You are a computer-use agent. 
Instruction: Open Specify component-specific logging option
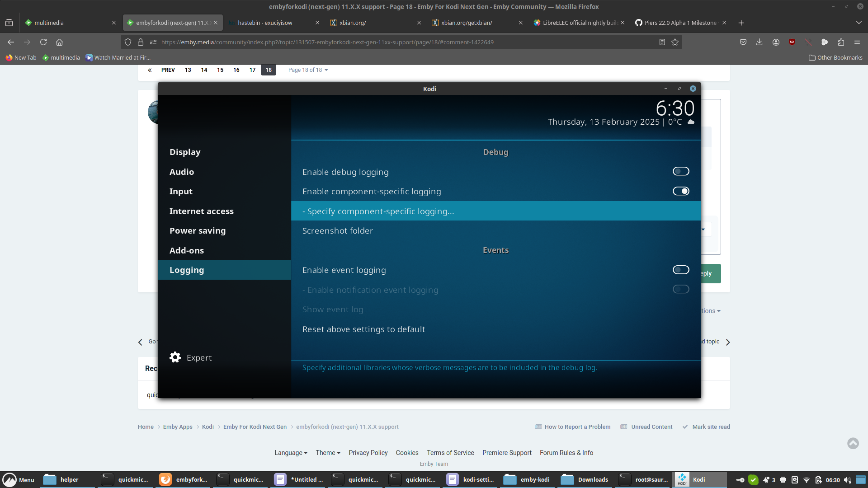378,211
